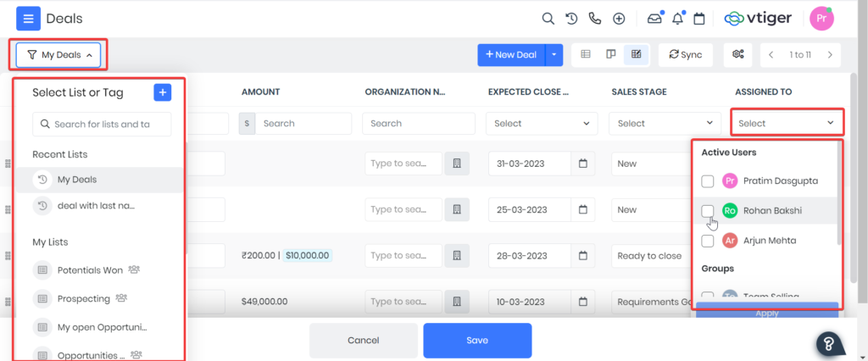Go to previous page arrow
This screenshot has height=361, width=868.
pos(771,55)
